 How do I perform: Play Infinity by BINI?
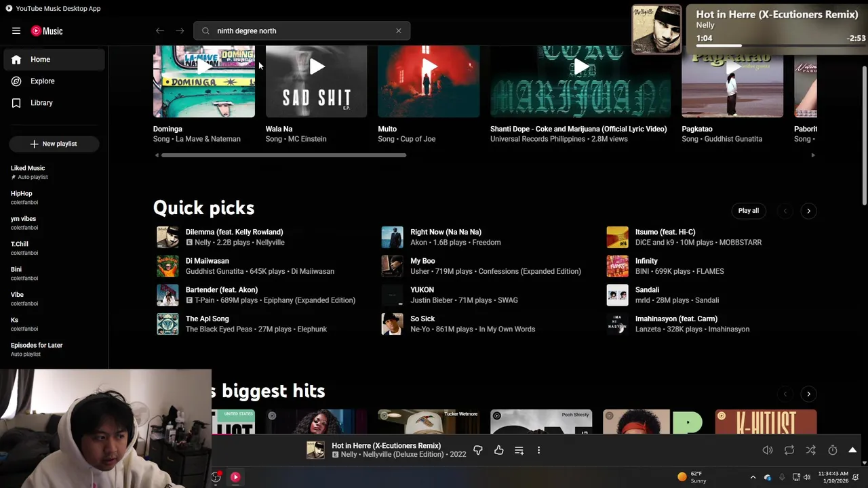tap(646, 261)
